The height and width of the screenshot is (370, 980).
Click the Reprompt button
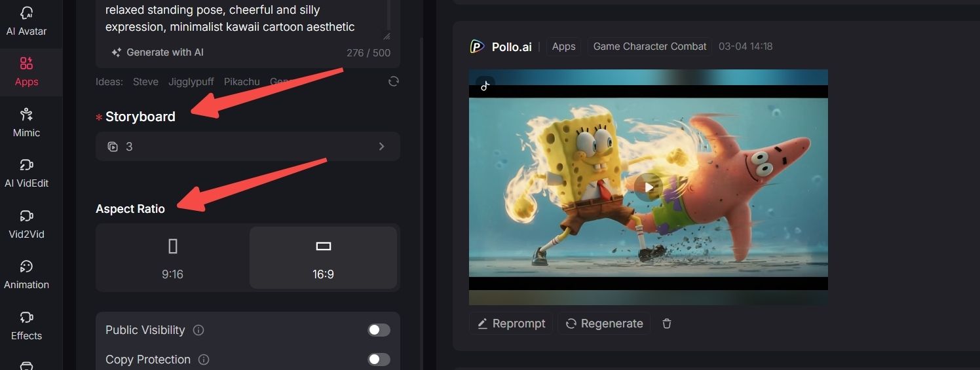[511, 324]
